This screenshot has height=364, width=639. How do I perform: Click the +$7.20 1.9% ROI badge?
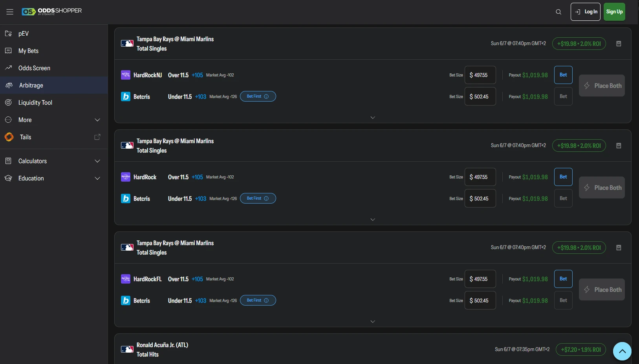[581, 349]
